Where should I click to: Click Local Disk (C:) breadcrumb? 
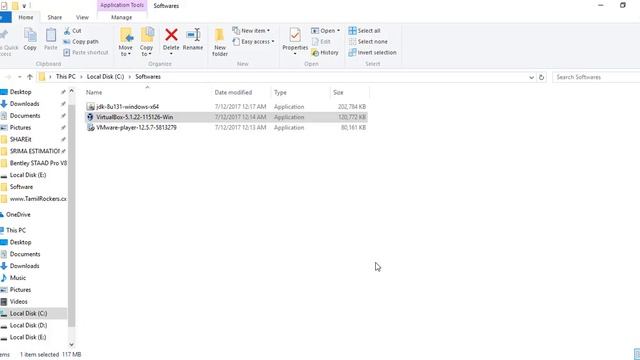click(x=105, y=77)
